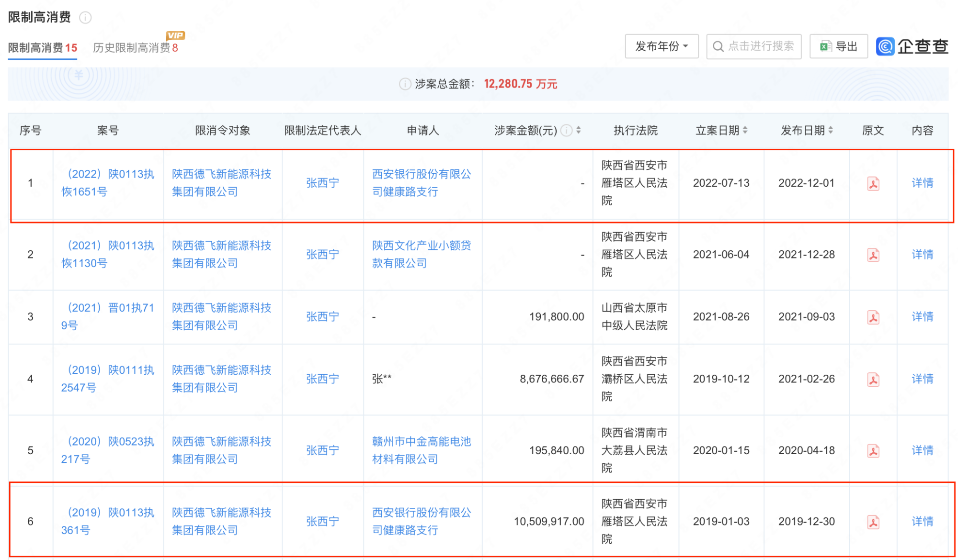Screen dimensions: 958x560
Task: Select the 限制高消费 15 tab
Action: coord(42,48)
